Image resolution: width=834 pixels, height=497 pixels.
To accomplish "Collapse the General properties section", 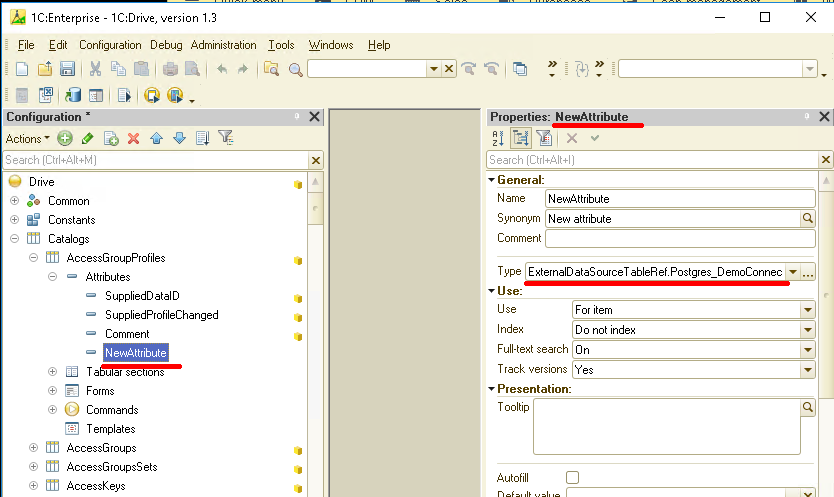I will (x=491, y=180).
